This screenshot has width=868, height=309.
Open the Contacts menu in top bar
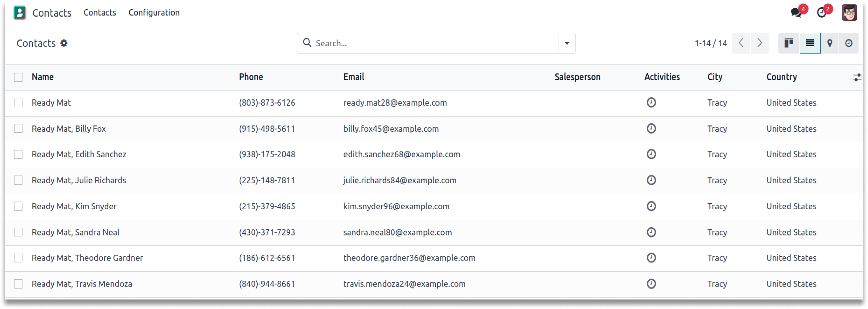click(100, 12)
